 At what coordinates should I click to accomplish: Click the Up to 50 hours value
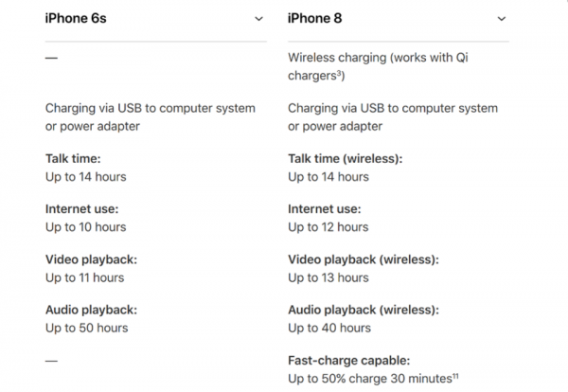[86, 328]
